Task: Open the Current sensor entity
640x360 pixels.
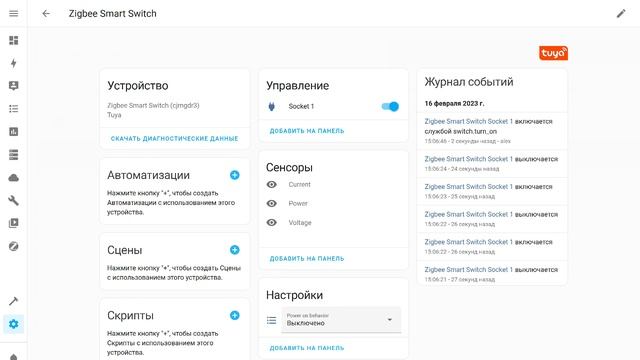Action: tap(299, 184)
